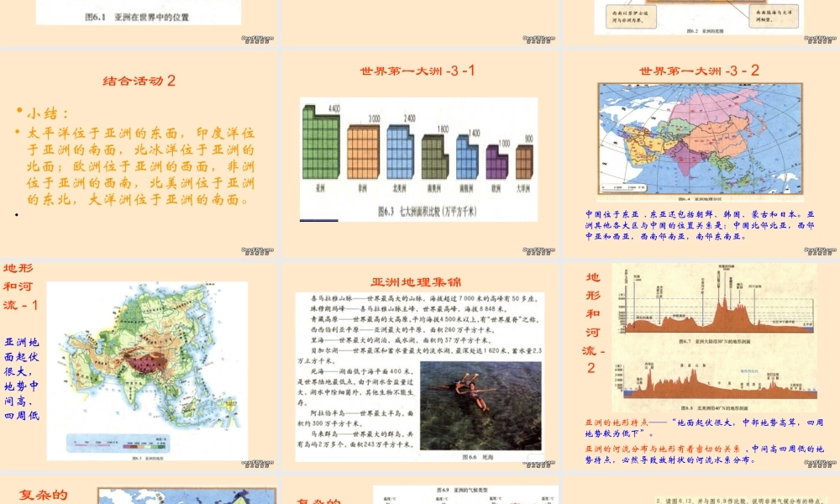This screenshot has width=840, height=504.
Task: Click the caption 图6.7 亚洲大陆沿30°N的地形剖面
Action: 715,341
